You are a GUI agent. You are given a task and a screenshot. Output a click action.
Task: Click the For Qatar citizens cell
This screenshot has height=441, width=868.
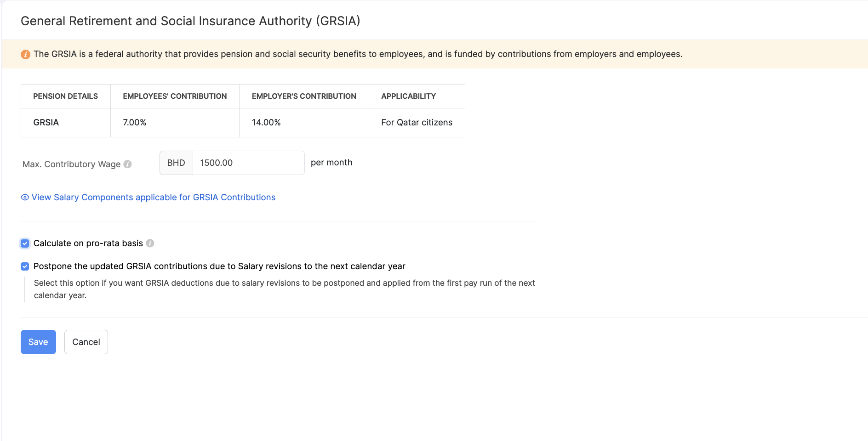click(x=417, y=123)
